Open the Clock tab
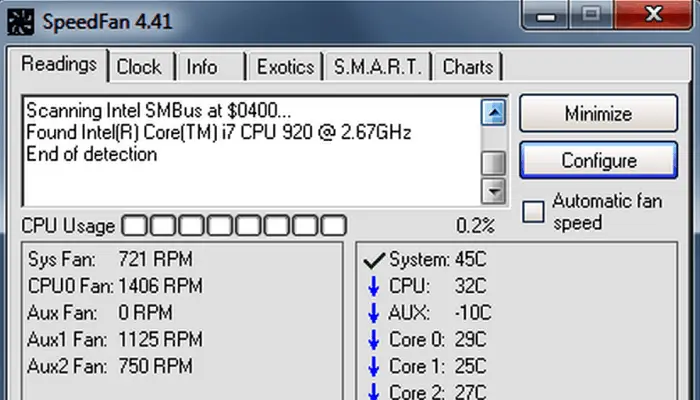Viewport: 700px width, 400px height. (x=139, y=67)
